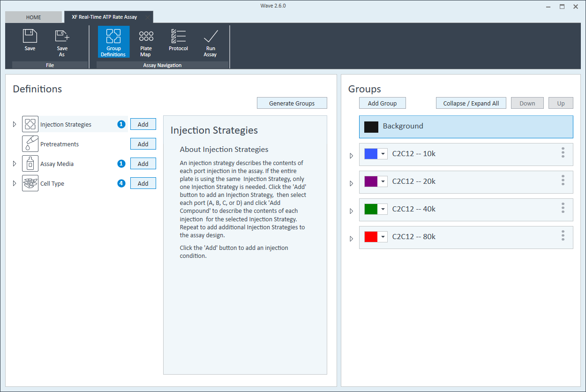Open options menu for C2C12 -- 10k group
This screenshot has width=586, height=392.
[x=563, y=153]
